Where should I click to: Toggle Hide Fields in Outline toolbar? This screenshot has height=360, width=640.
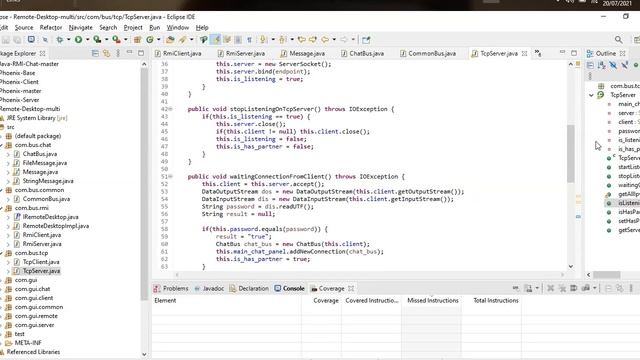click(x=613, y=65)
